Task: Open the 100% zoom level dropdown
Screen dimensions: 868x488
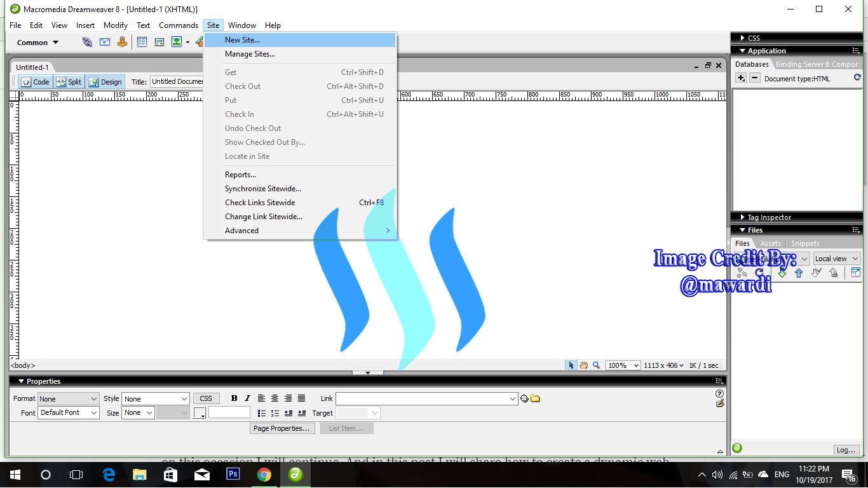Action: coord(623,365)
